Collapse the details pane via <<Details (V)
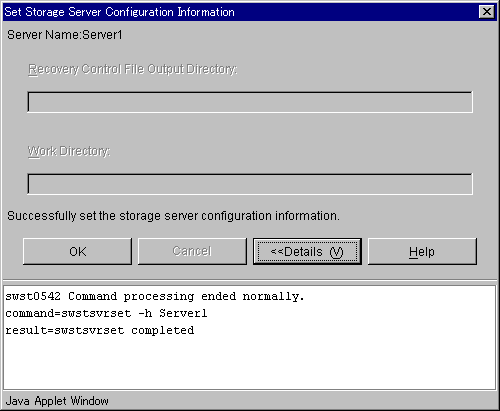500x411 pixels. 307,251
